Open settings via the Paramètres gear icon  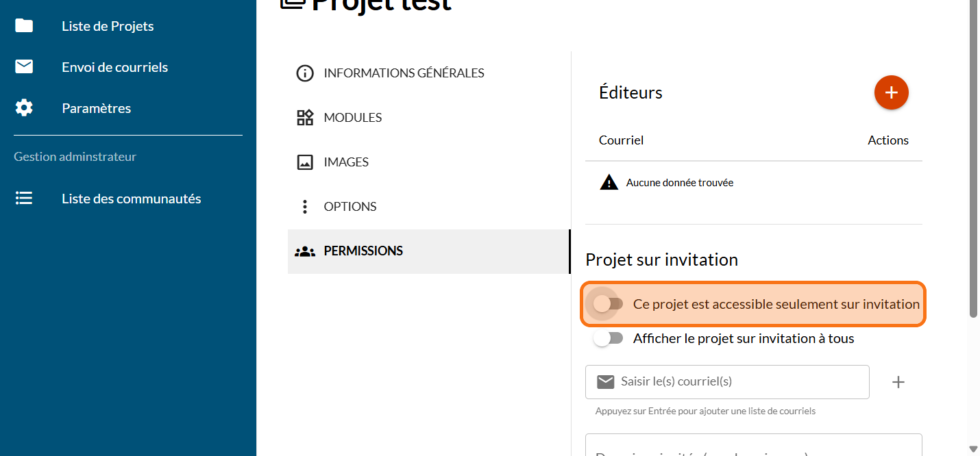[x=24, y=108]
